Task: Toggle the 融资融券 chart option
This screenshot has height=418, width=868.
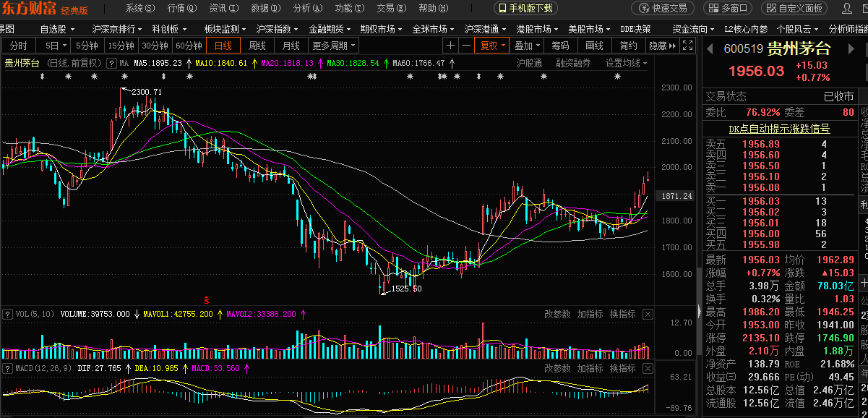Action: pos(572,63)
